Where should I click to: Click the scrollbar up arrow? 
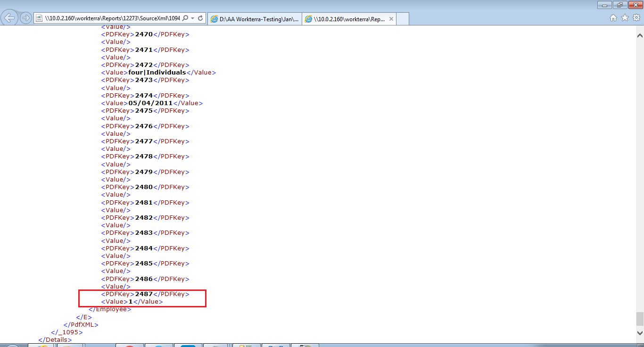640,35
